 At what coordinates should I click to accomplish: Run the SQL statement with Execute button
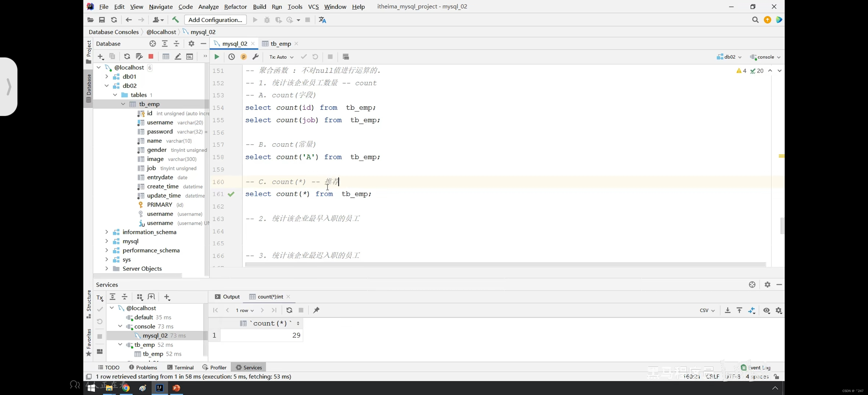coord(217,57)
